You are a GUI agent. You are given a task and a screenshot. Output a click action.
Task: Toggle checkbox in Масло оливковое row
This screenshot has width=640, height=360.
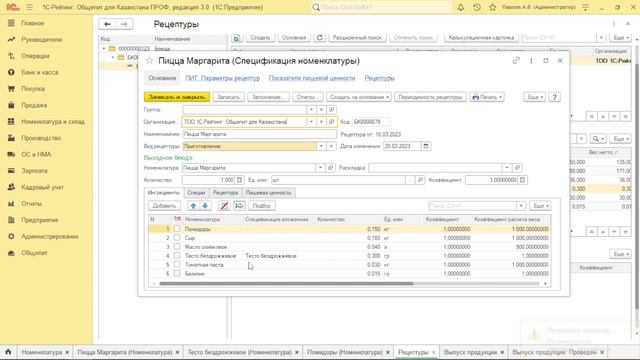click(177, 247)
